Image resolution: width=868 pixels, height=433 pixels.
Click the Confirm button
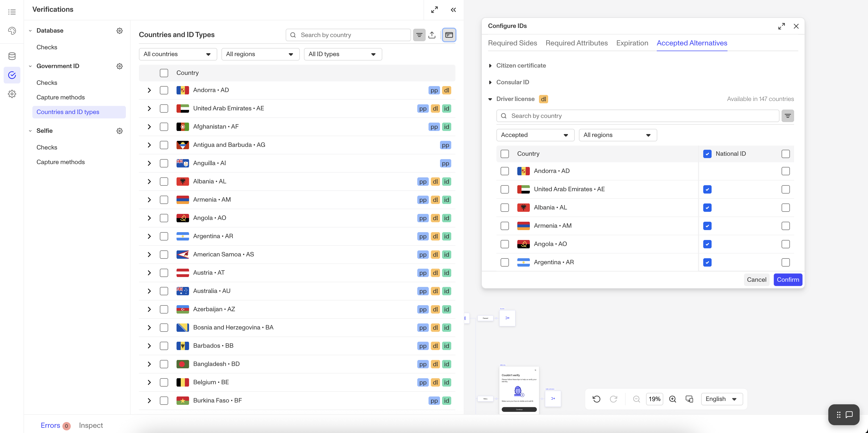click(x=788, y=280)
